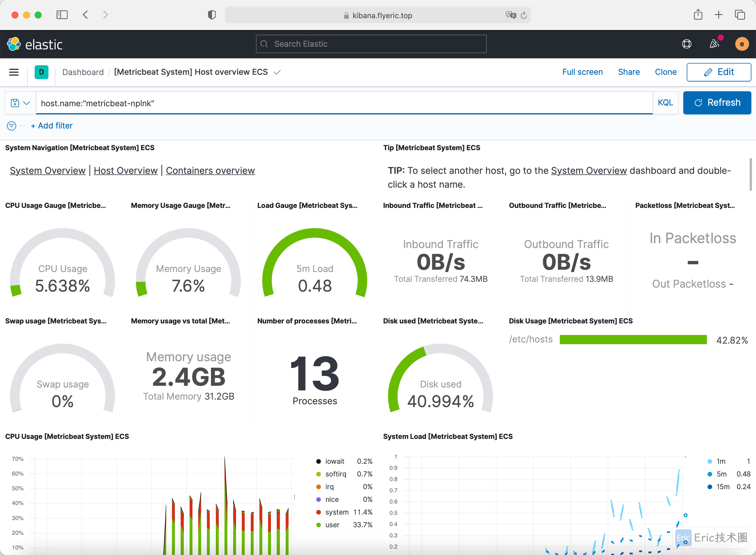Viewport: 756px width, 555px height.
Task: Click Disk Usage [Metricbeat System] ECS title
Action: [x=570, y=321]
